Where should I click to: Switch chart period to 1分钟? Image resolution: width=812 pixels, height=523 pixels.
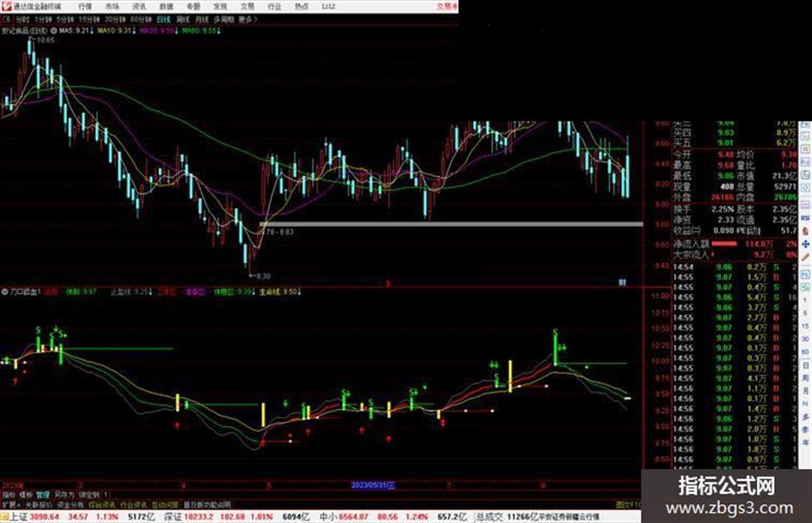pyautogui.click(x=43, y=19)
